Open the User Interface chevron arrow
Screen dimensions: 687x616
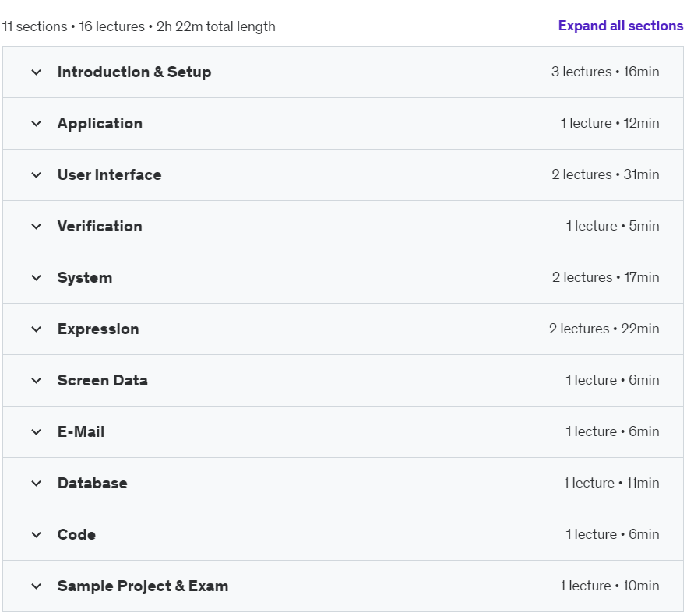37,174
